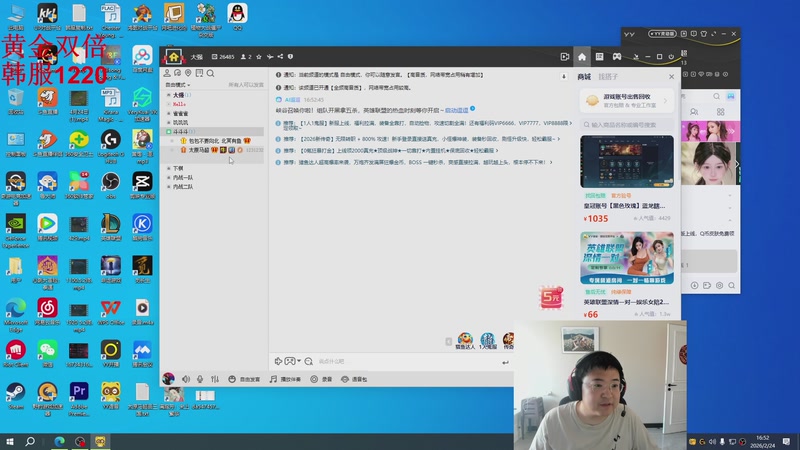Viewport: 800px width, 450px height.
Task: Click the user avatar in bottom bar
Action: point(168,379)
